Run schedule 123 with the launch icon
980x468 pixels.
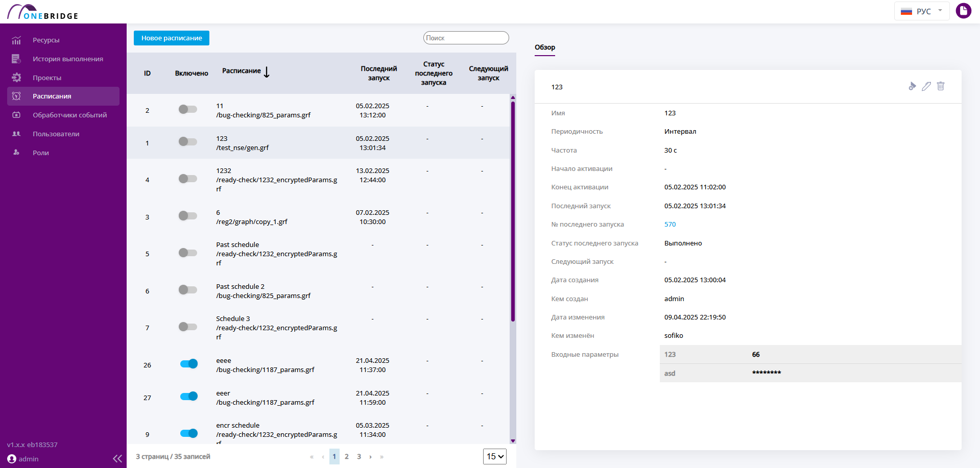[912, 86]
